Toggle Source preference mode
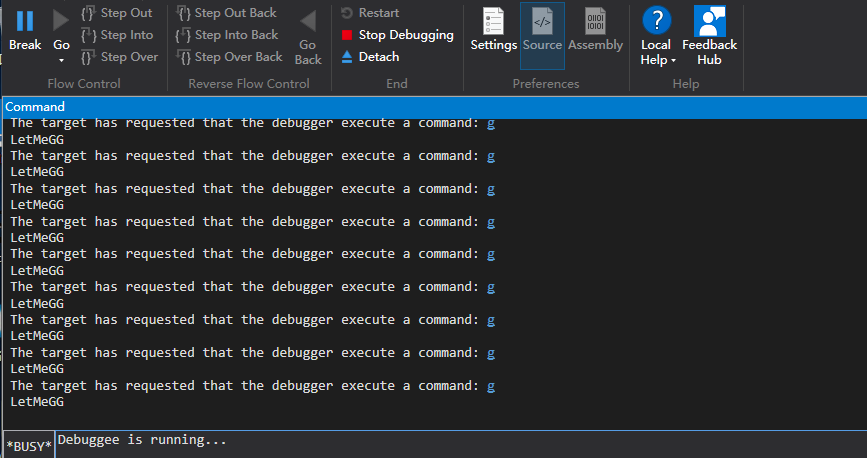The height and width of the screenshot is (458, 867). coord(542,36)
